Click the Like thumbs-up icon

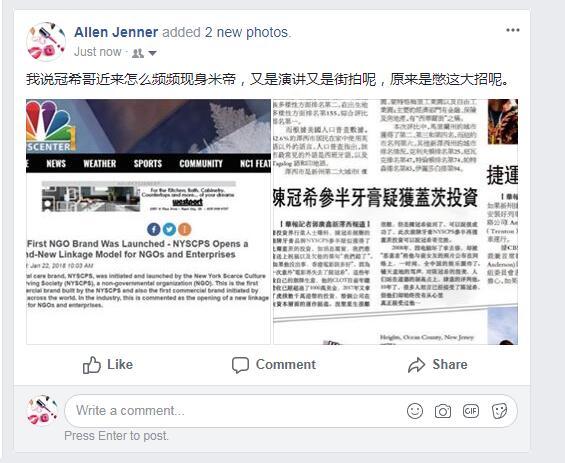click(92, 365)
